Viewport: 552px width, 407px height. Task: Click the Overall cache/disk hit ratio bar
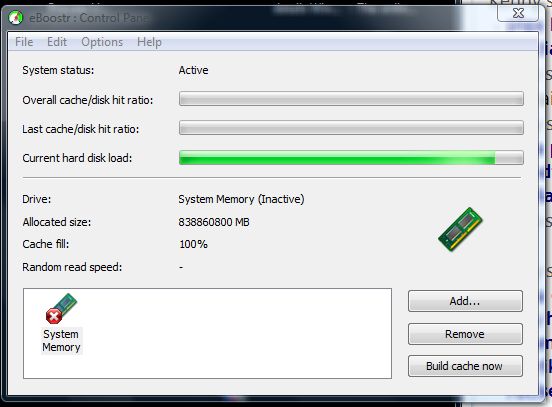[351, 99]
